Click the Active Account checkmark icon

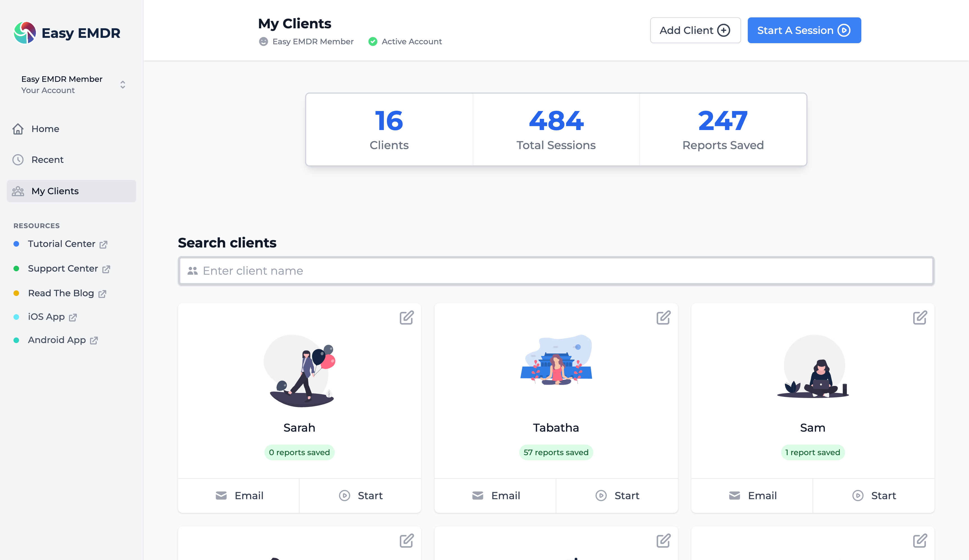click(372, 41)
